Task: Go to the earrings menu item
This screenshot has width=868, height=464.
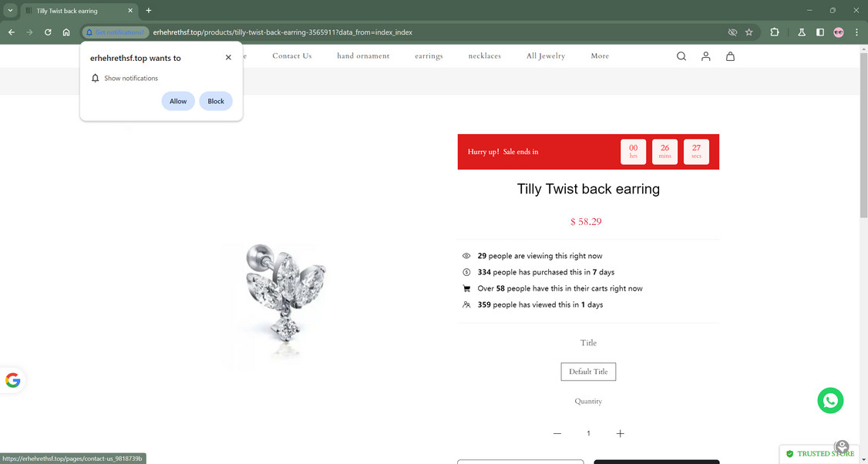Action: point(429,56)
